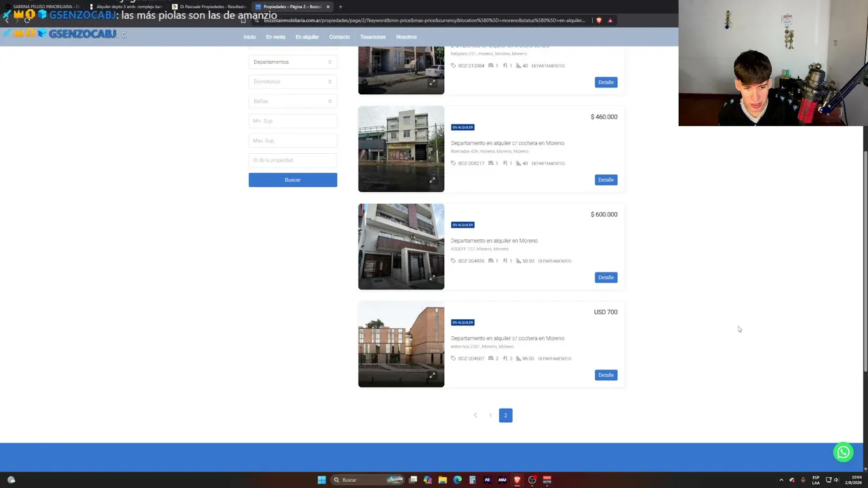The height and width of the screenshot is (488, 868).
Task: Open the FE app on the taskbar
Action: click(x=487, y=480)
